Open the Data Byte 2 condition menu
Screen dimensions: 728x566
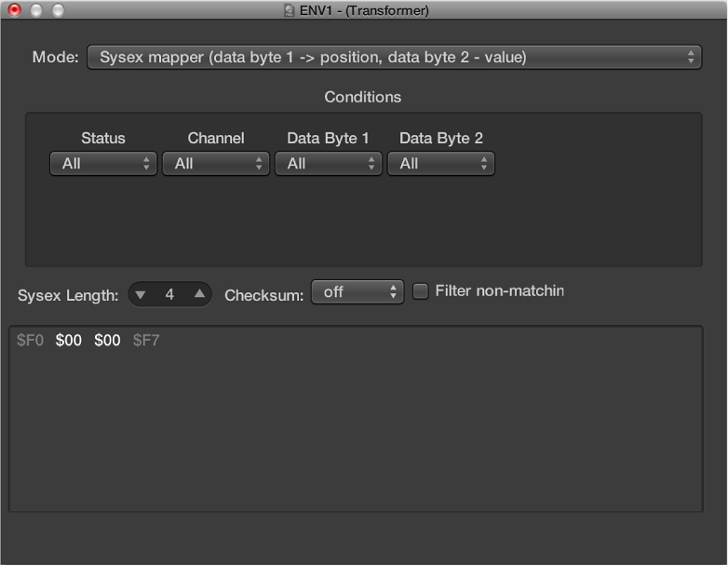pos(440,164)
